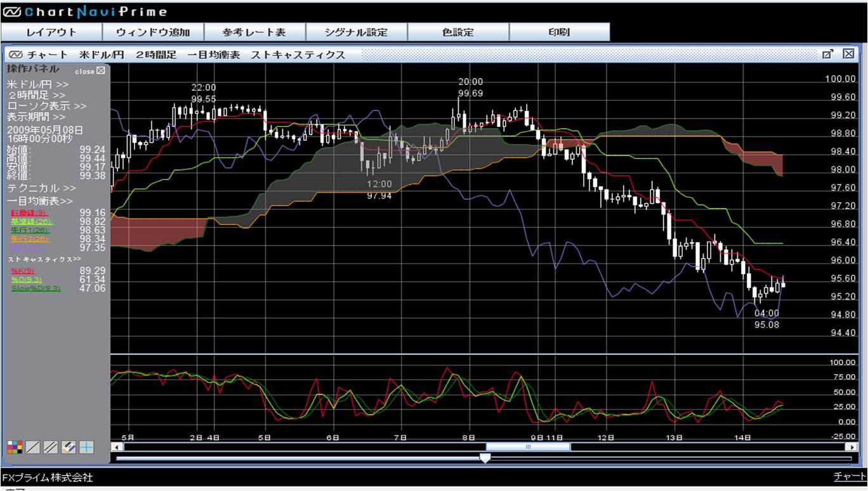The image size is (868, 491).
Task: Open the 色設定 menu
Action: point(457,32)
